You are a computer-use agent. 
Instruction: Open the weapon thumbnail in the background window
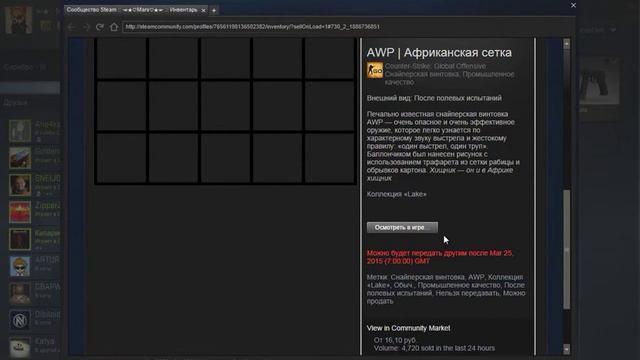coord(599,81)
